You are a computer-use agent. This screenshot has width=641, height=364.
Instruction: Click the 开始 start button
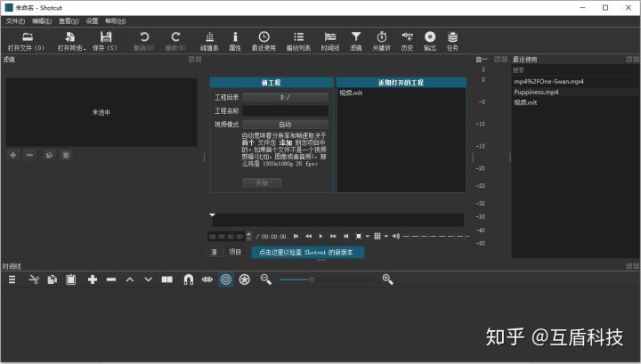point(262,182)
